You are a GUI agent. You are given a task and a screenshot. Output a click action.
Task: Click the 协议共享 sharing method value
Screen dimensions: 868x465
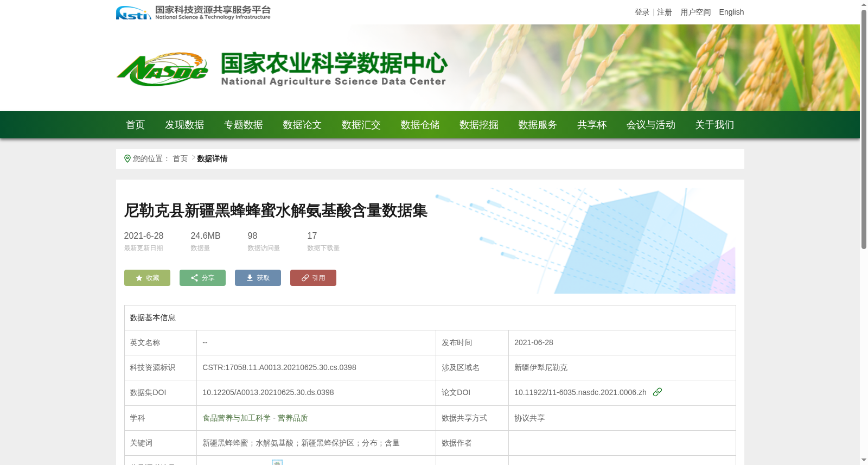click(529, 418)
